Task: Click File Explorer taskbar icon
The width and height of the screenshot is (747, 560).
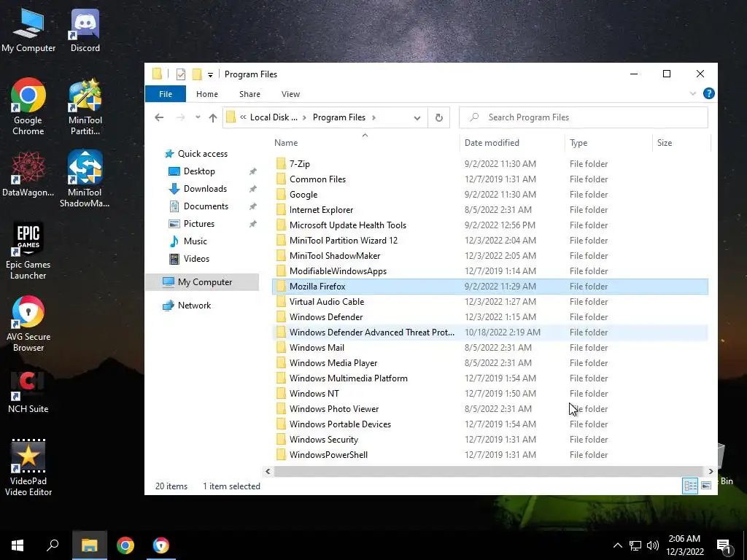Action: click(89, 545)
